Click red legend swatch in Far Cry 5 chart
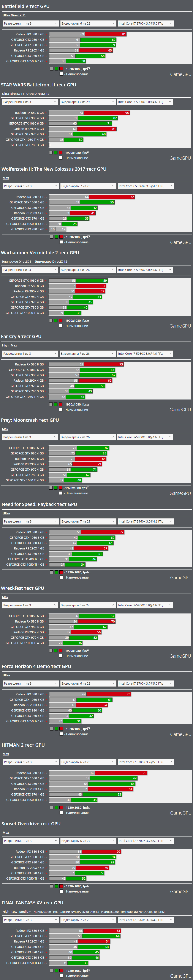 coord(60,404)
